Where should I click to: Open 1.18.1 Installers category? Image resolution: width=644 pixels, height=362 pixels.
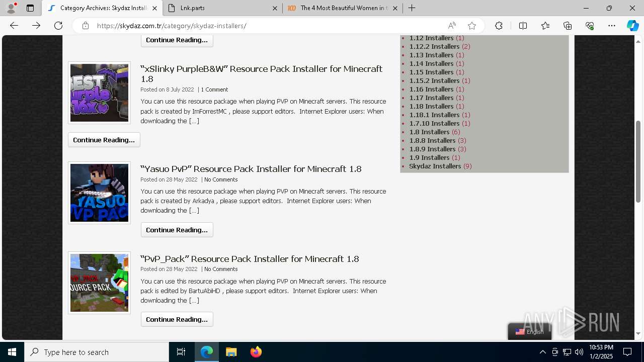(434, 115)
